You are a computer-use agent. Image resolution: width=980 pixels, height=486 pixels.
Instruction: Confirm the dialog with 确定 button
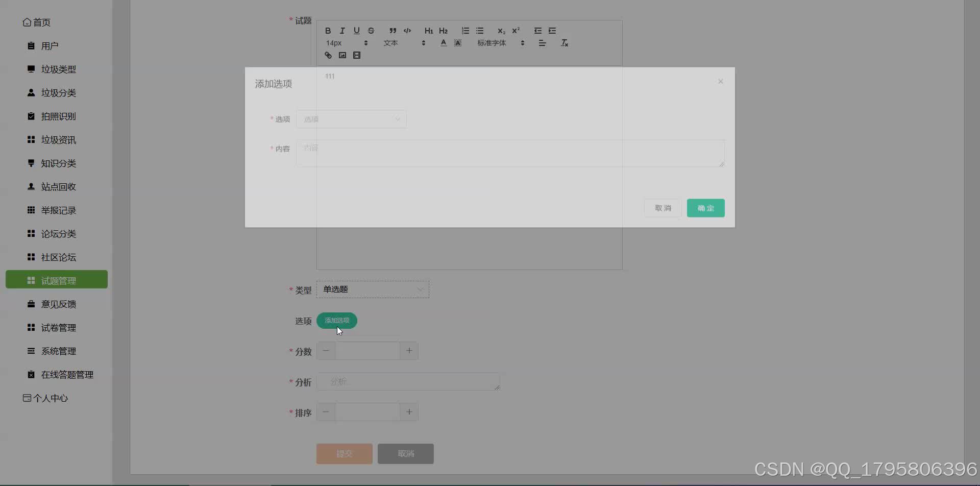click(x=705, y=208)
